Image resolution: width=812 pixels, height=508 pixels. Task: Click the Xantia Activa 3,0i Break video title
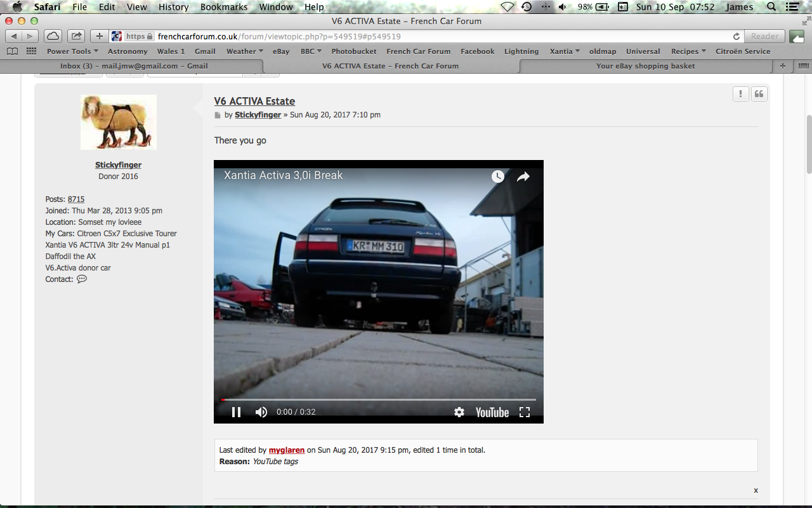pos(284,175)
